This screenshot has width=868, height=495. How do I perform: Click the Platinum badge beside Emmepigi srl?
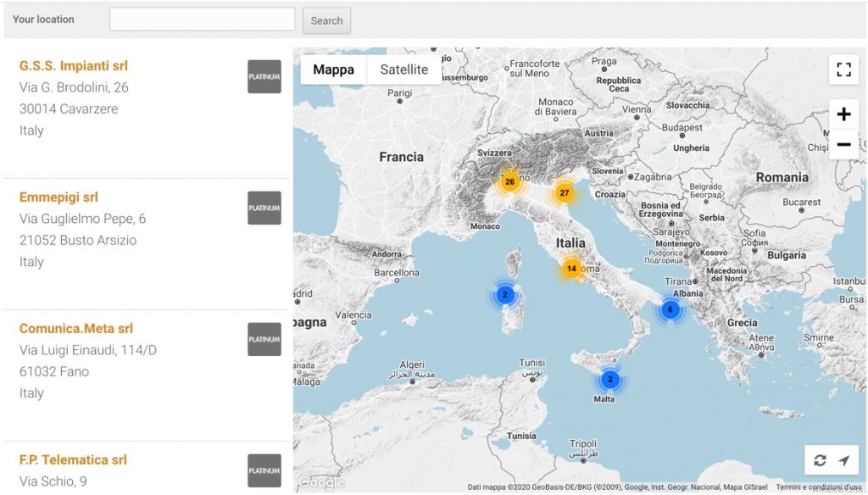tap(264, 208)
